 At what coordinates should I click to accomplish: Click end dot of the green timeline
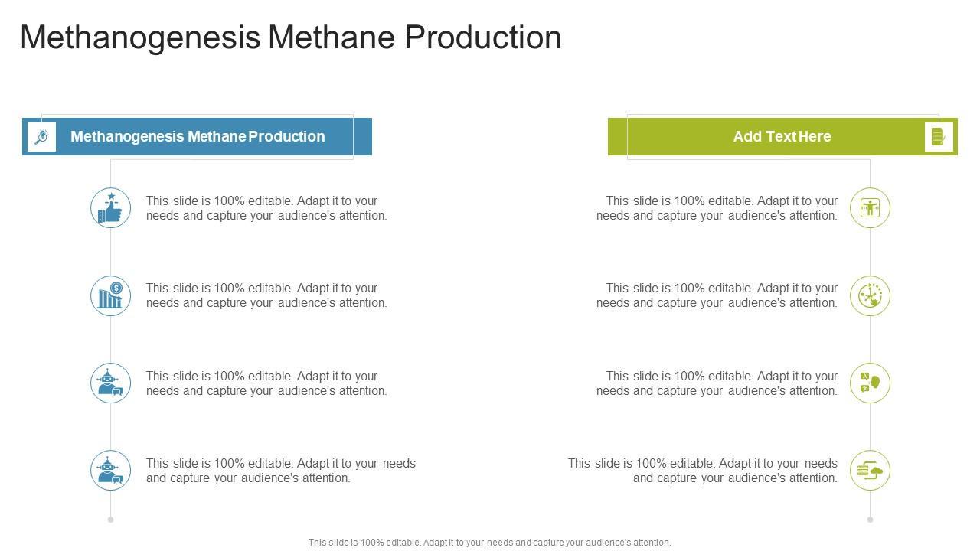(870, 520)
